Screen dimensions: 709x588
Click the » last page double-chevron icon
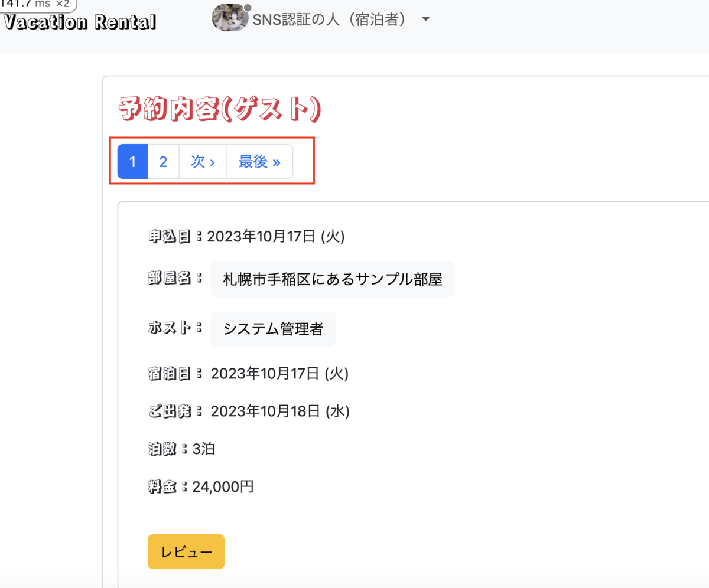[275, 161]
